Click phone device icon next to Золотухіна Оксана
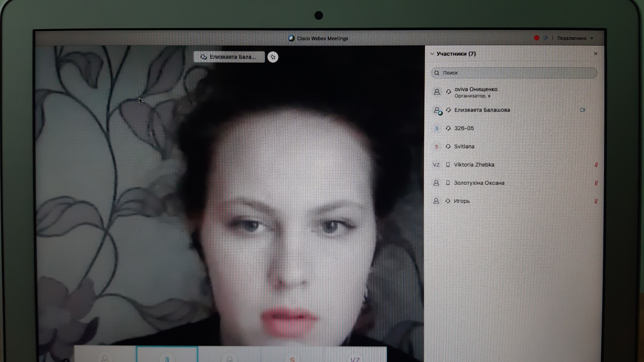Screen dimensions: 644x362 pos(448,183)
